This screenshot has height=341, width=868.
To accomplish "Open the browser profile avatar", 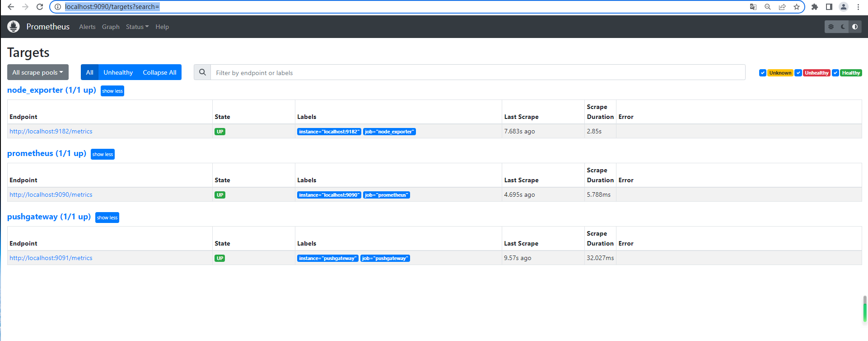I will 844,7.
